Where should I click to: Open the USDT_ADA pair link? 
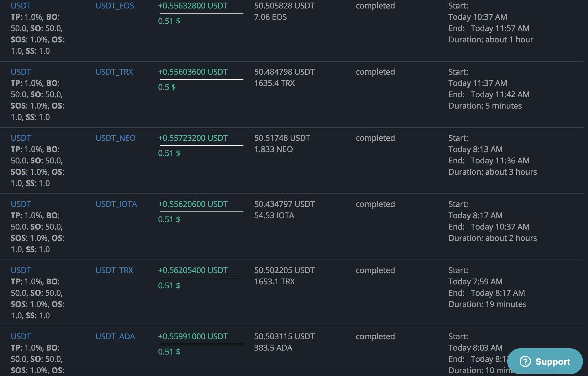click(115, 336)
